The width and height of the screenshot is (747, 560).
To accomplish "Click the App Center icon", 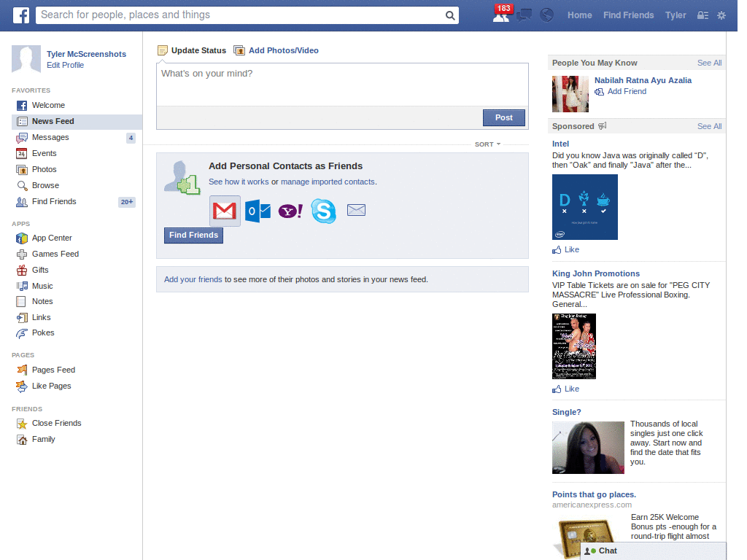I will pos(21,238).
